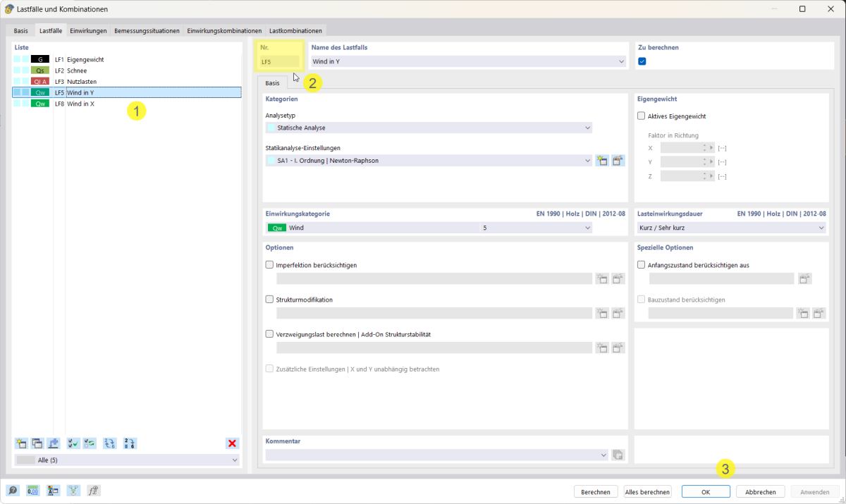Click the Berechnen button
This screenshot has height=504, width=846.
point(596,492)
